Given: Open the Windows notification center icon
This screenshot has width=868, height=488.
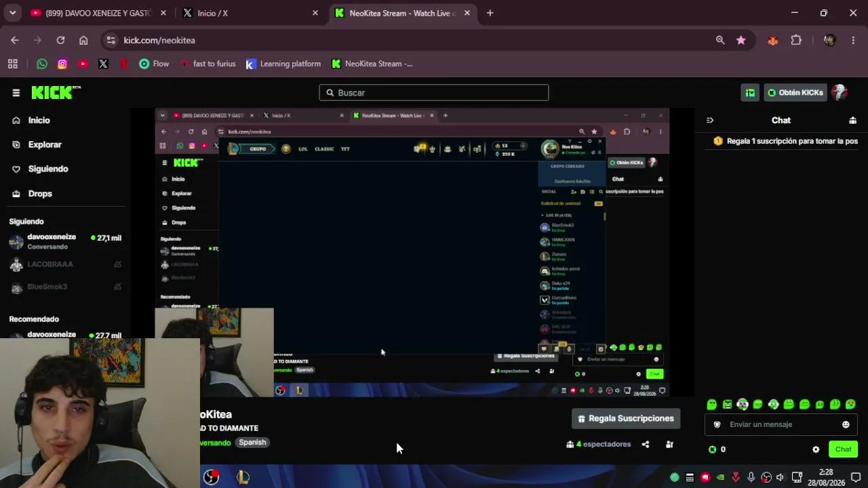Looking at the screenshot, I should tap(856, 477).
